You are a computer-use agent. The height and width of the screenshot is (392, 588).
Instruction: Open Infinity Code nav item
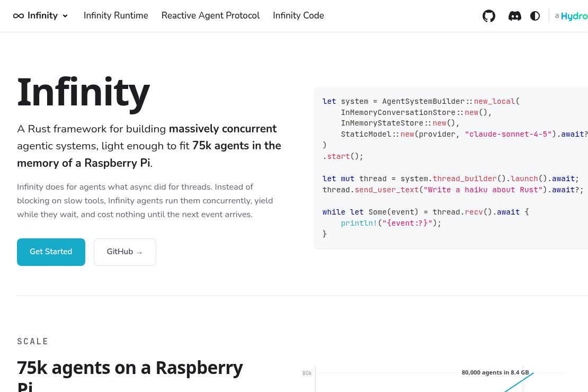[298, 15]
